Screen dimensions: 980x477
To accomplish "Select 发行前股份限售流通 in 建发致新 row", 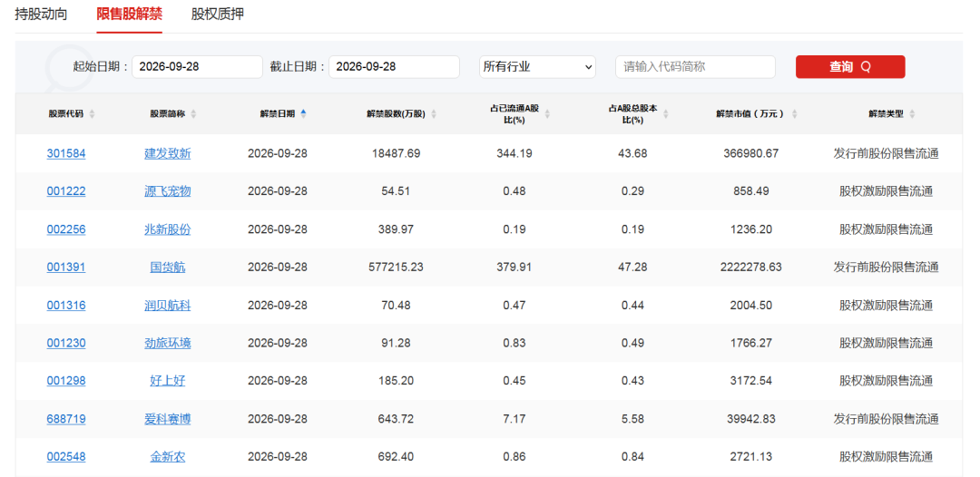I will 887,153.
